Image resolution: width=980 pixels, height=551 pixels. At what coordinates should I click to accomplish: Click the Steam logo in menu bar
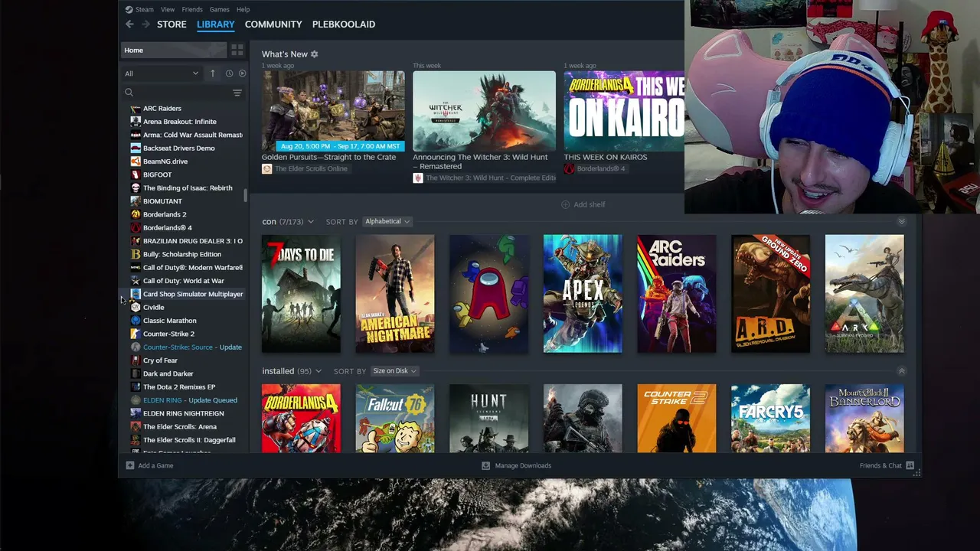[x=129, y=10]
